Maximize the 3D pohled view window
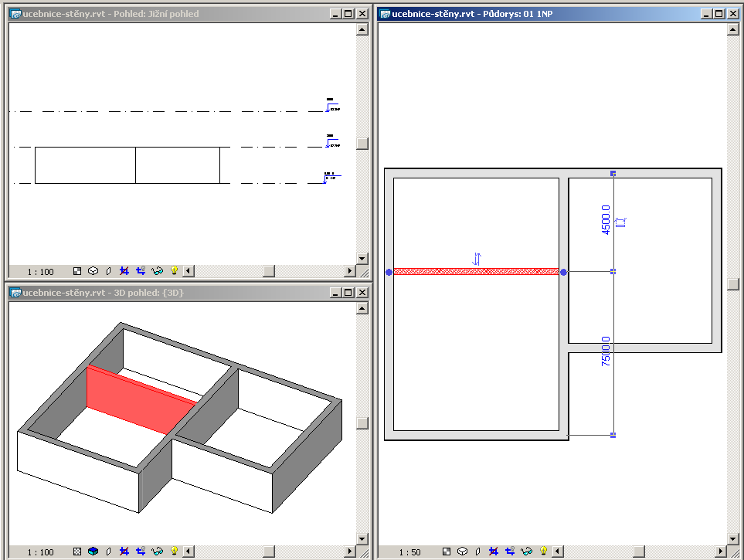Screen dimensions: 744x560 (x=348, y=292)
